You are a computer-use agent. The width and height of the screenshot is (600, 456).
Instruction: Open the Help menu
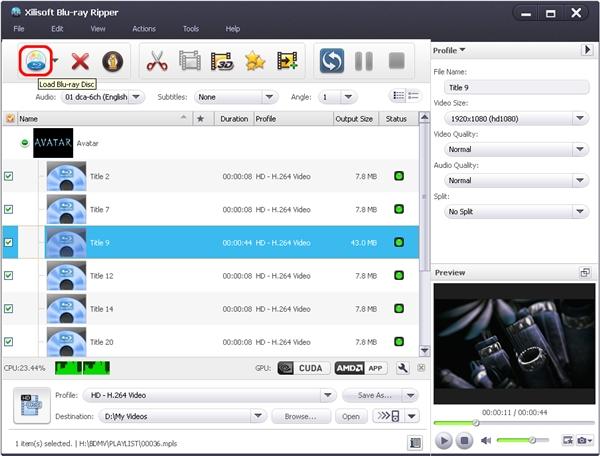233,29
